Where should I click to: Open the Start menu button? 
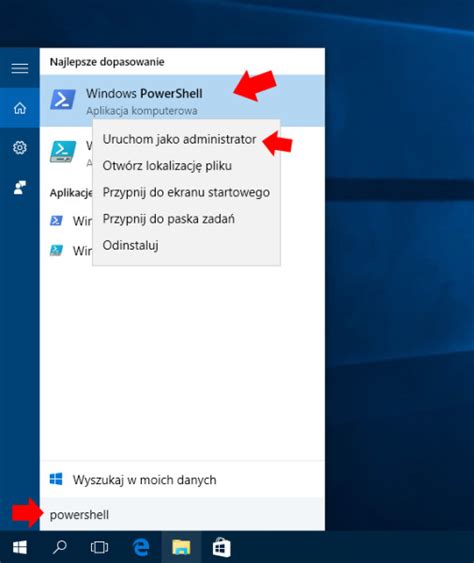(x=20, y=547)
